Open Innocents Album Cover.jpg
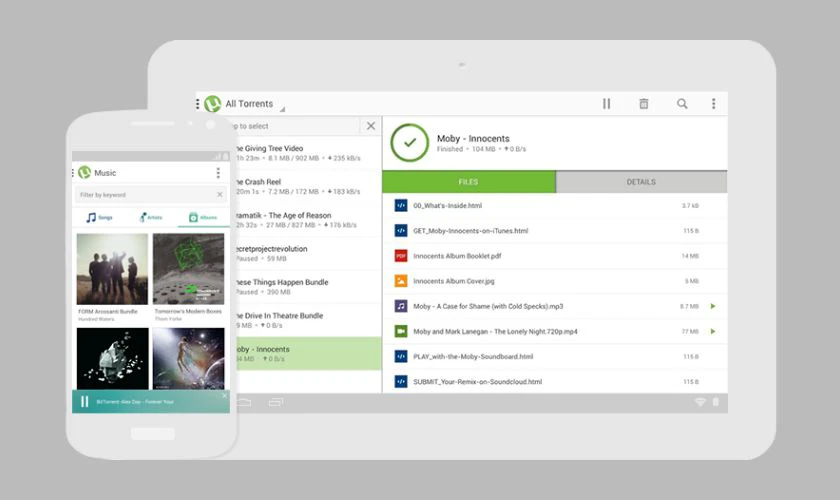840x500 pixels. (454, 281)
